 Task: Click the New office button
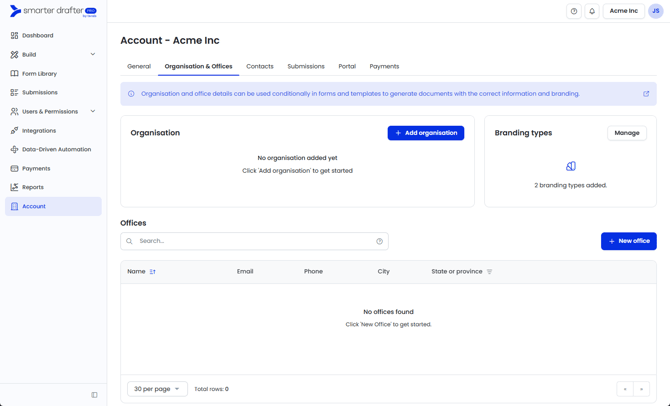[628, 241]
